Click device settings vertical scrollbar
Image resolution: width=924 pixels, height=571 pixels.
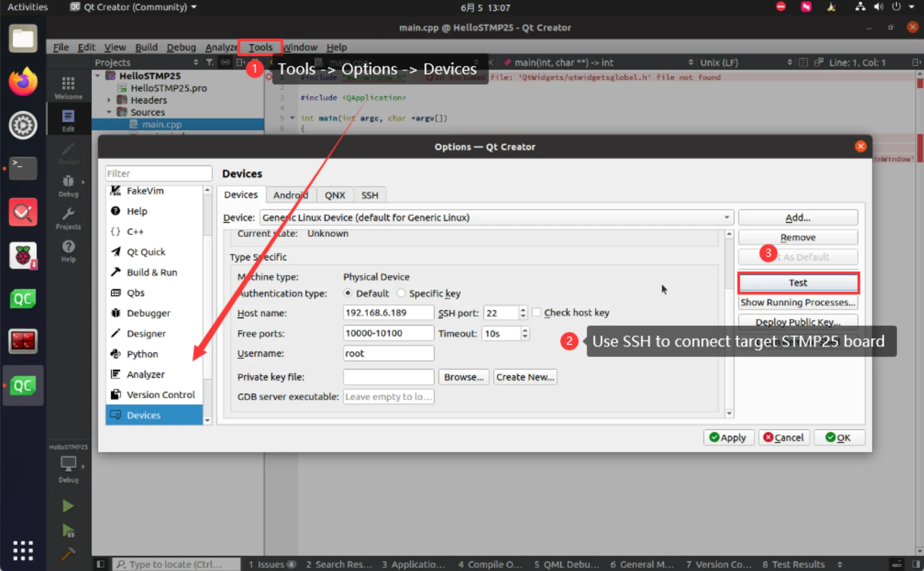click(729, 323)
